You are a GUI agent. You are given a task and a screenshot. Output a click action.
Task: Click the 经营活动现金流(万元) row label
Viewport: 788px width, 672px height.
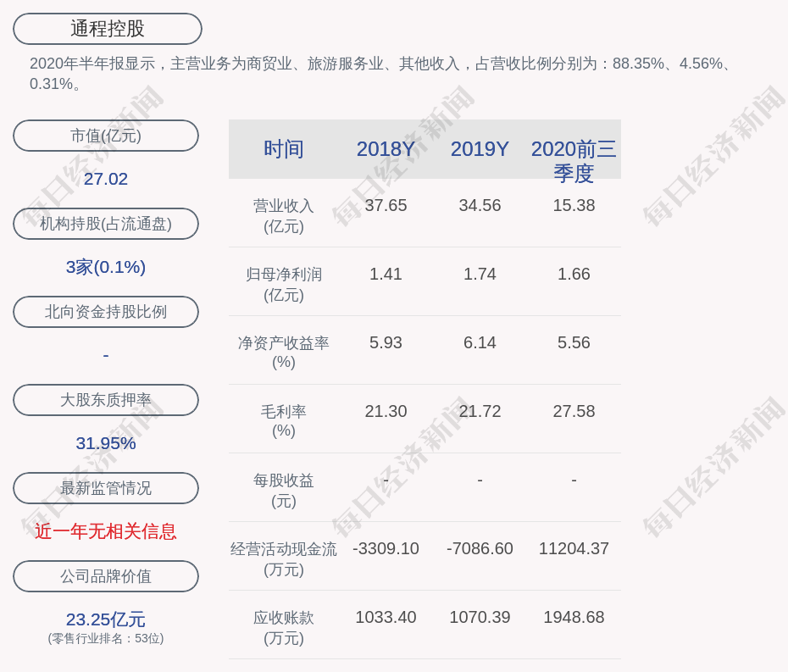pos(284,559)
